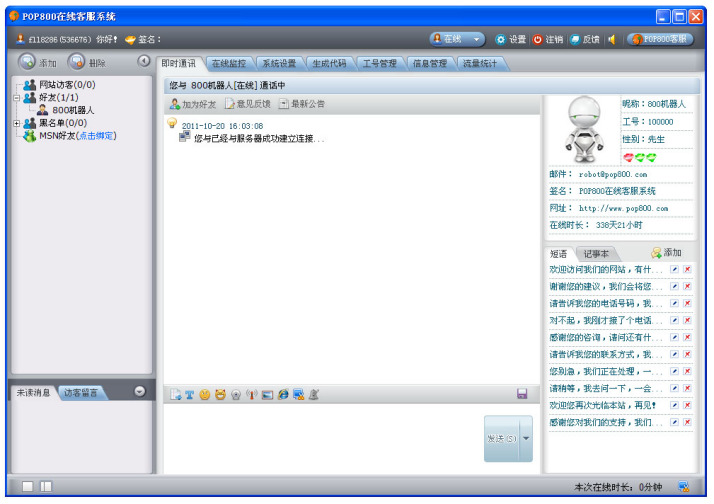Edit the phrase 请稍等，我去问一下

click(x=674, y=388)
